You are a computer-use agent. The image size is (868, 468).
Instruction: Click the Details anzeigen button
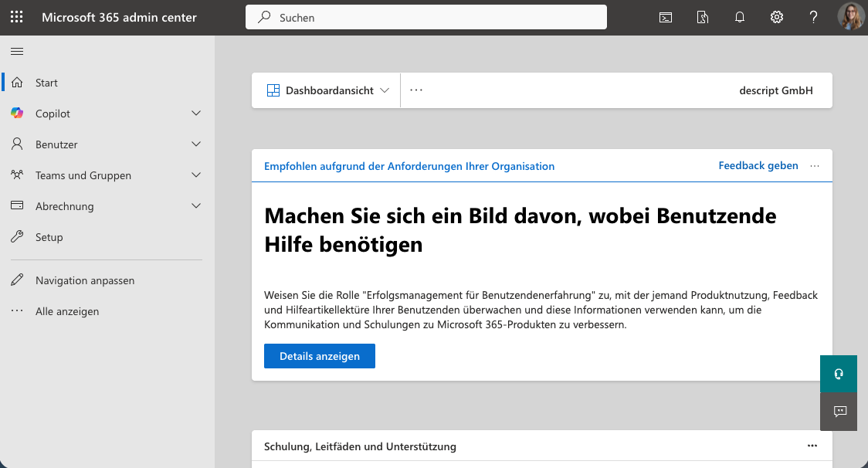pyautogui.click(x=319, y=355)
